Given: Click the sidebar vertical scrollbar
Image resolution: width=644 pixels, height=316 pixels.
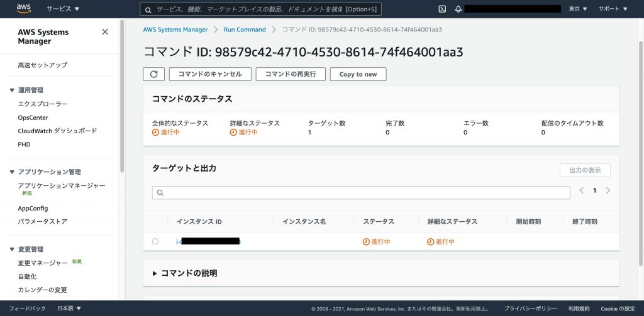Looking at the screenshot, I should [121, 97].
